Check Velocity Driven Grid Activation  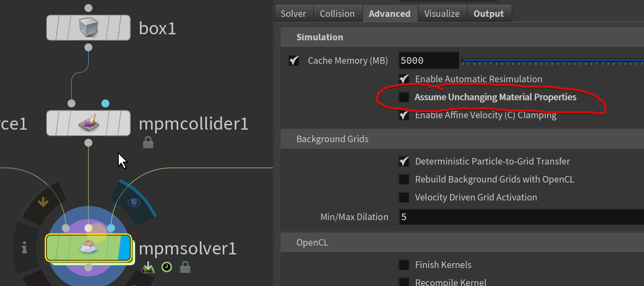(404, 197)
